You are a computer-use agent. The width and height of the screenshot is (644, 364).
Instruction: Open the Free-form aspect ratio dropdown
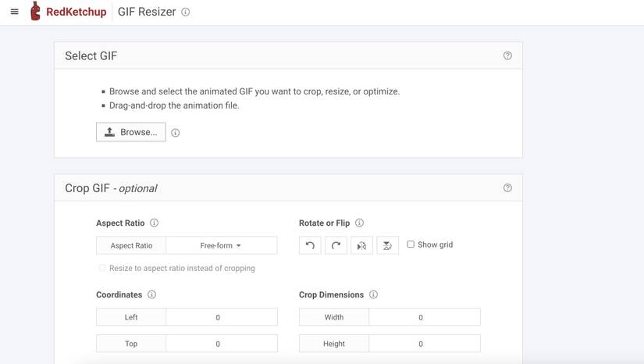(221, 245)
